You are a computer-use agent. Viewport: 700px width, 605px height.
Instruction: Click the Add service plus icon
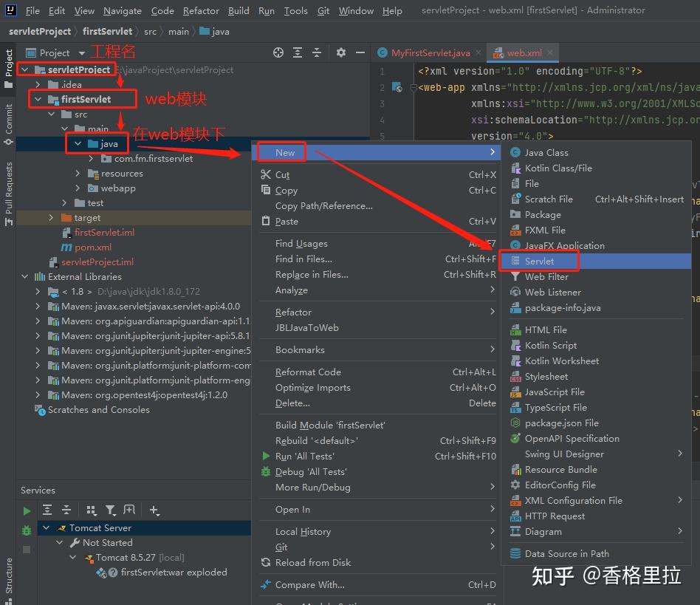(154, 510)
